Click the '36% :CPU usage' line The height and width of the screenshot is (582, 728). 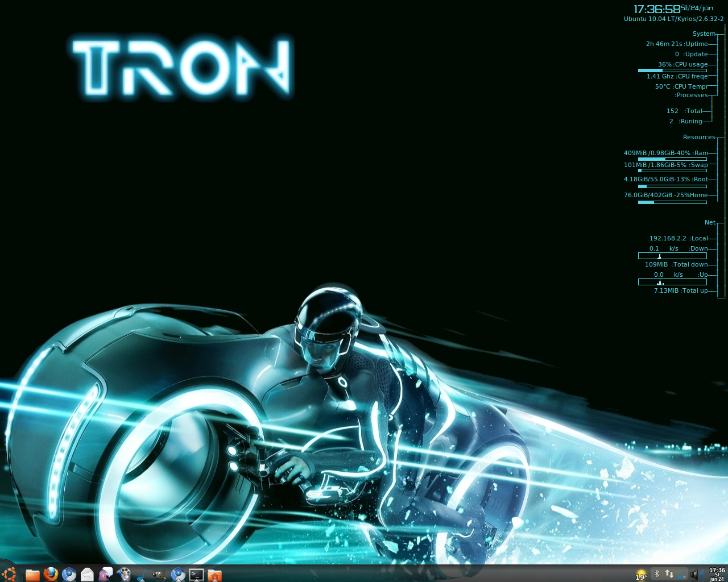coord(682,64)
